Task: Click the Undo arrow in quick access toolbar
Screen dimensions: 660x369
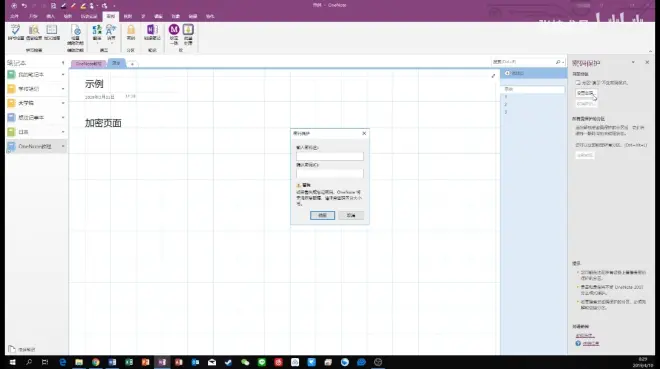Action: pyautogui.click(x=24, y=6)
